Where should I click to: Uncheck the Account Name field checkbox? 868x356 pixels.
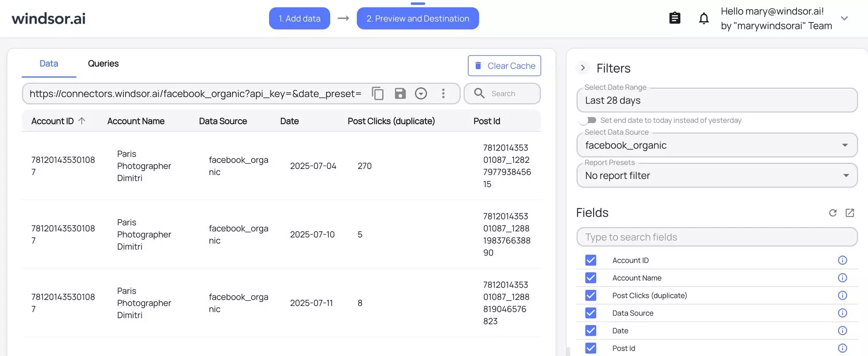[x=591, y=278]
